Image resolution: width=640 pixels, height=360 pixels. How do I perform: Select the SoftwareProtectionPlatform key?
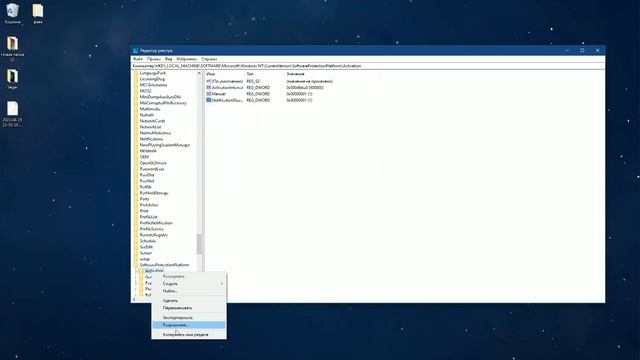click(164, 265)
